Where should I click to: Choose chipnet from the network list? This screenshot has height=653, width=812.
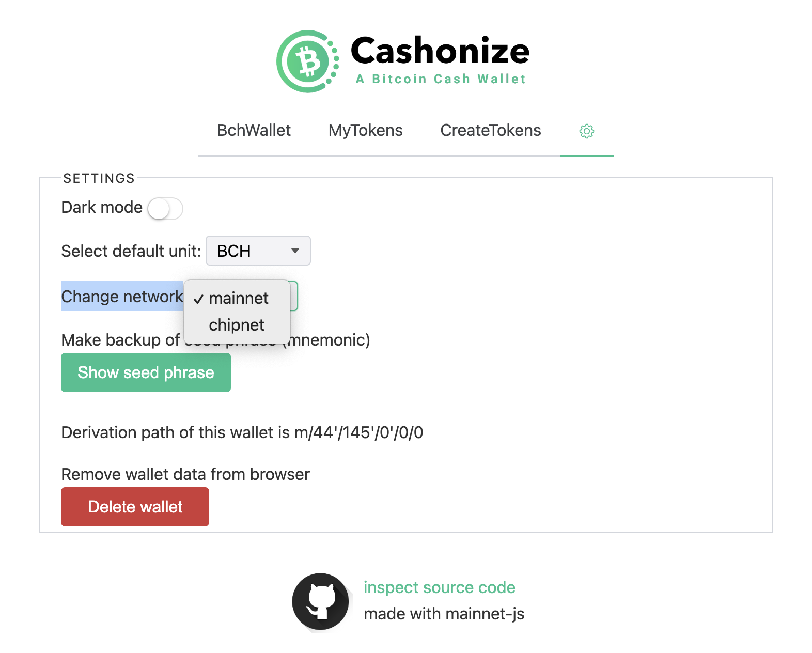click(x=237, y=325)
